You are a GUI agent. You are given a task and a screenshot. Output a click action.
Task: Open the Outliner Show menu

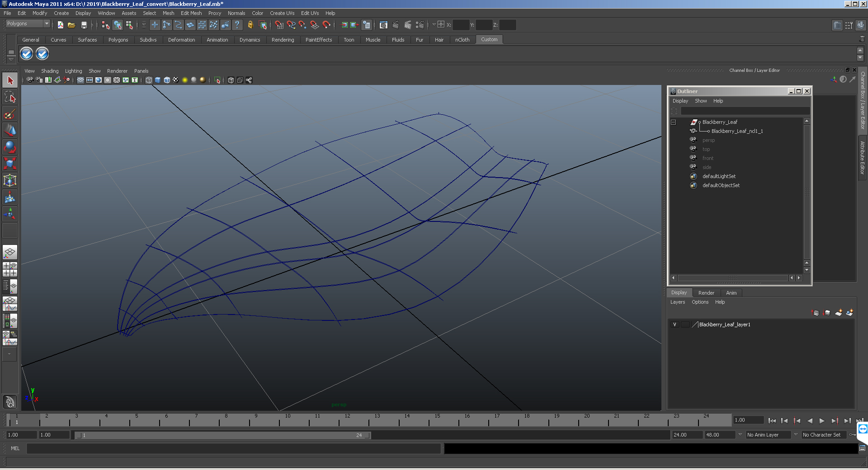coord(700,101)
